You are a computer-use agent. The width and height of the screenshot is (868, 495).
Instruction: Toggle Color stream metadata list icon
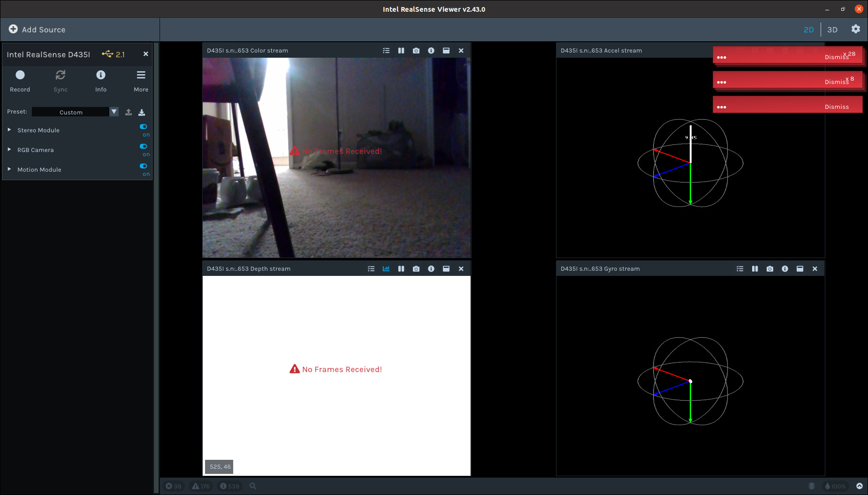click(386, 51)
